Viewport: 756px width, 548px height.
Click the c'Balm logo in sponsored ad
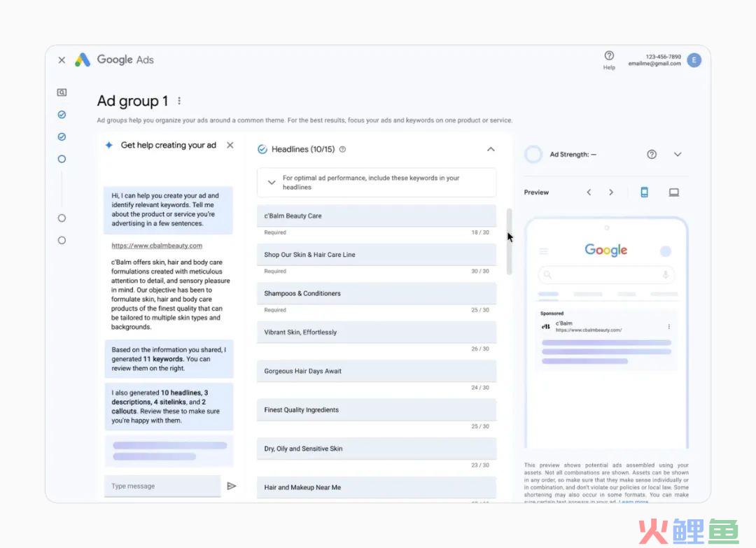(x=546, y=327)
